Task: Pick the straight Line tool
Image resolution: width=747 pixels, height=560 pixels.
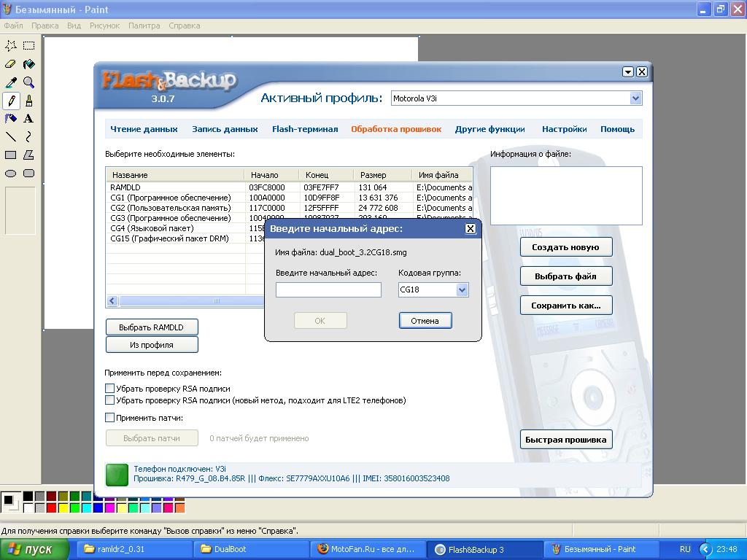Action: [11, 136]
